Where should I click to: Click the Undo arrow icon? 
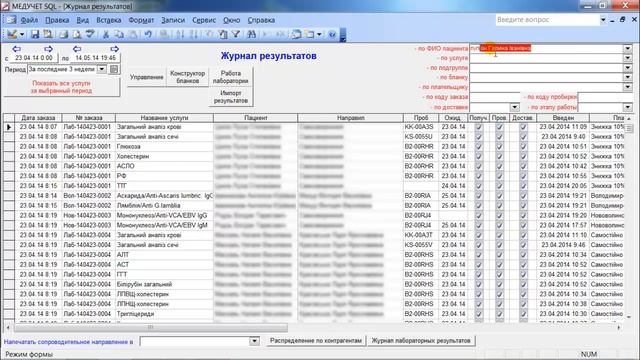click(x=148, y=34)
